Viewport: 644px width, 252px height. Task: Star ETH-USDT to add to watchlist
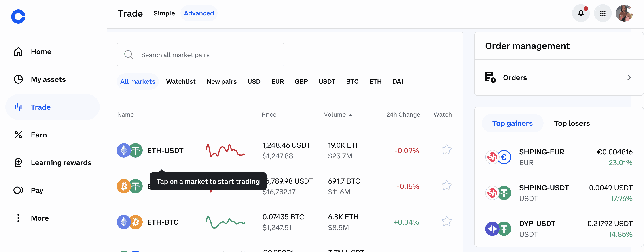pyautogui.click(x=447, y=150)
